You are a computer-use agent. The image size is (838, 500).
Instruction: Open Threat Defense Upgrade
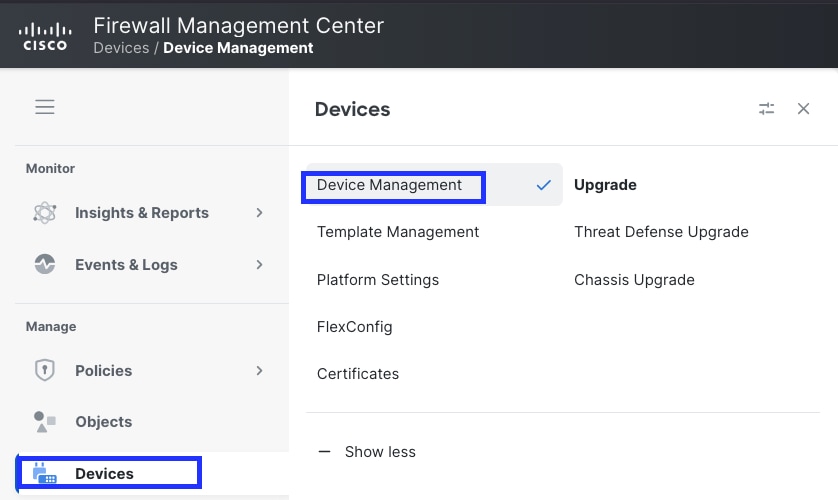coord(661,232)
